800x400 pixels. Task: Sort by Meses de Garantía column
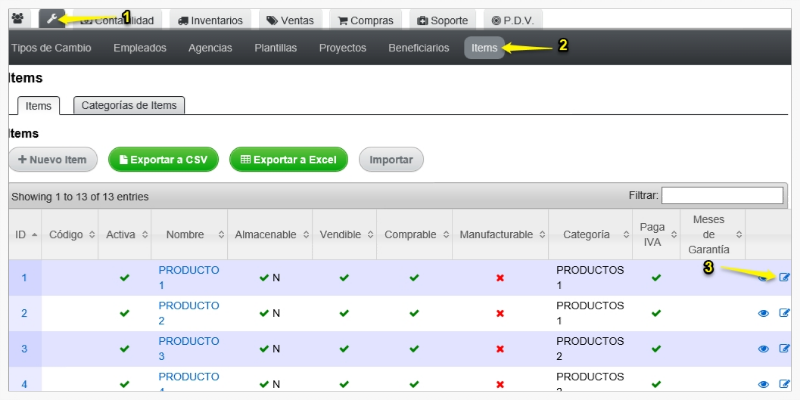[x=713, y=235]
